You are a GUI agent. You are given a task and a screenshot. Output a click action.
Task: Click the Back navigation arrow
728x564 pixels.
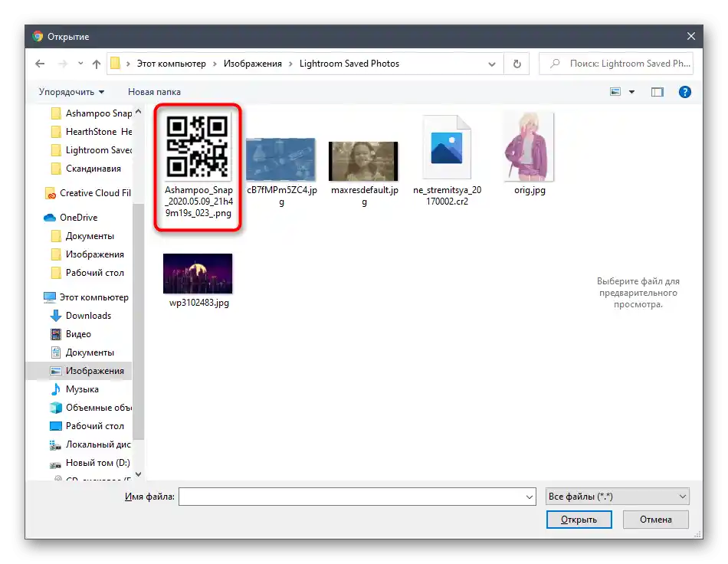coord(39,64)
